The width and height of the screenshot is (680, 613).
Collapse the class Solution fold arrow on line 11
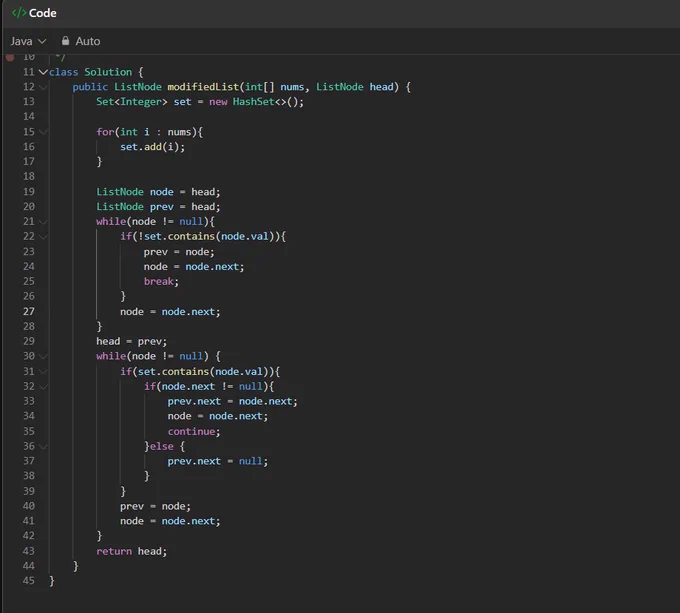click(x=43, y=72)
